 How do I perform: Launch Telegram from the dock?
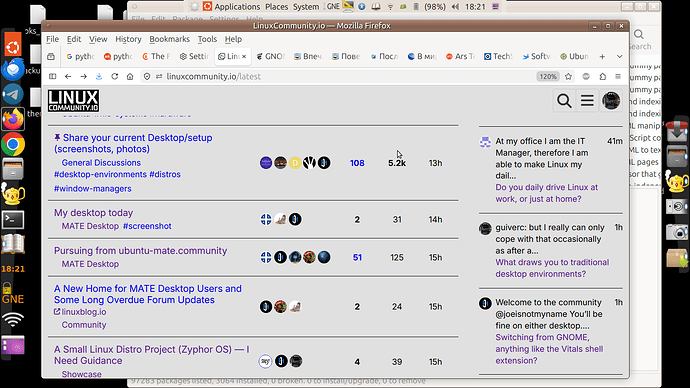pyautogui.click(x=13, y=94)
